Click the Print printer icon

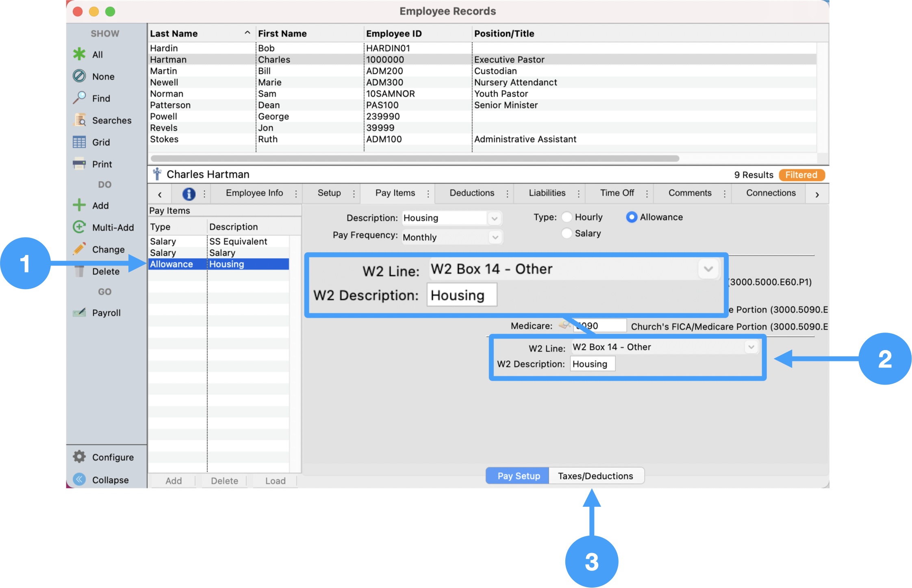[79, 164]
